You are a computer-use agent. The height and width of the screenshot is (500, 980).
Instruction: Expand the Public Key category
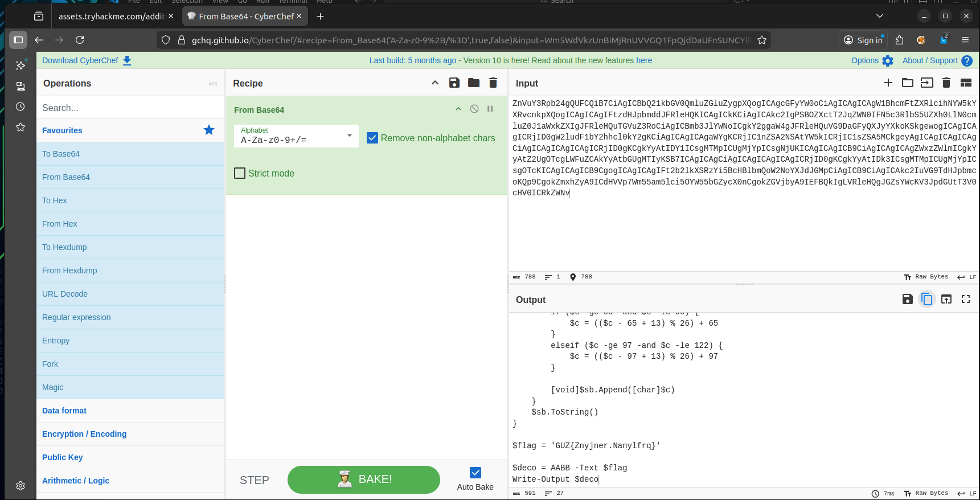[130, 457]
